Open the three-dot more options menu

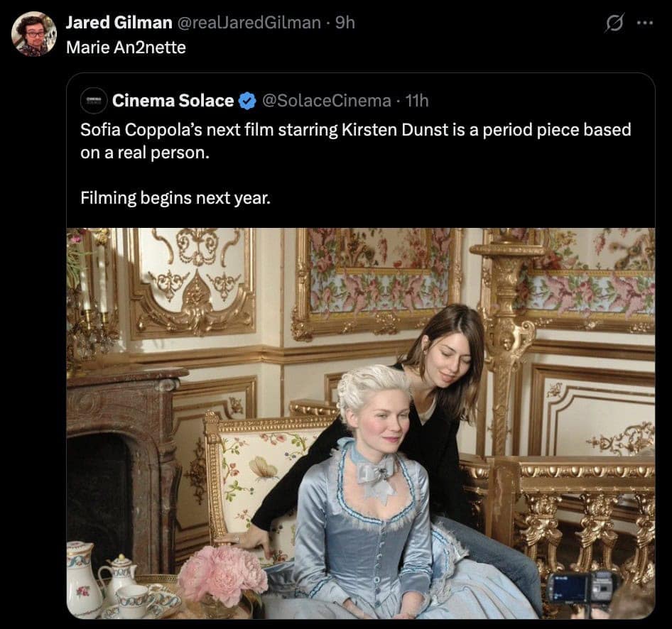(644, 23)
